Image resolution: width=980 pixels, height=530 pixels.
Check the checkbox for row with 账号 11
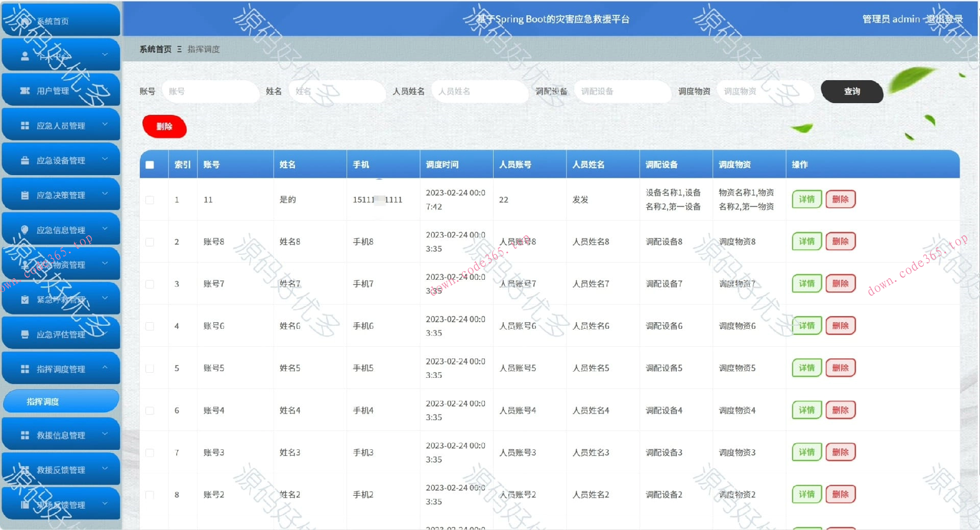[x=149, y=200]
